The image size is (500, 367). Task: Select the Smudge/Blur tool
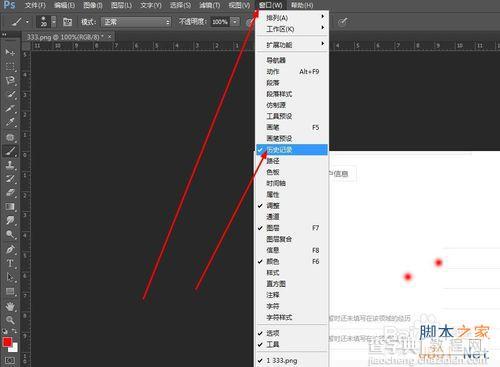point(10,221)
